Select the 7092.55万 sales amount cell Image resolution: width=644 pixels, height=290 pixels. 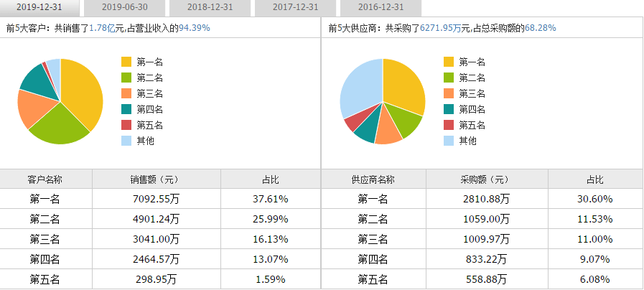coord(157,199)
